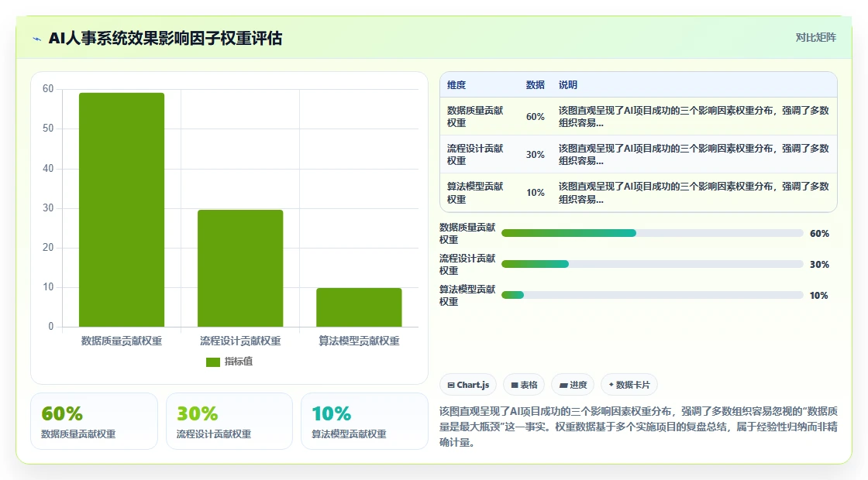Select the 进度 tag
The image size is (868, 480).
[x=573, y=385]
